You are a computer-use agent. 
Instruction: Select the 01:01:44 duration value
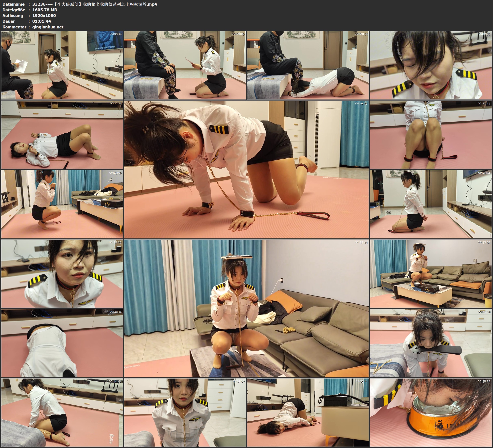point(42,21)
